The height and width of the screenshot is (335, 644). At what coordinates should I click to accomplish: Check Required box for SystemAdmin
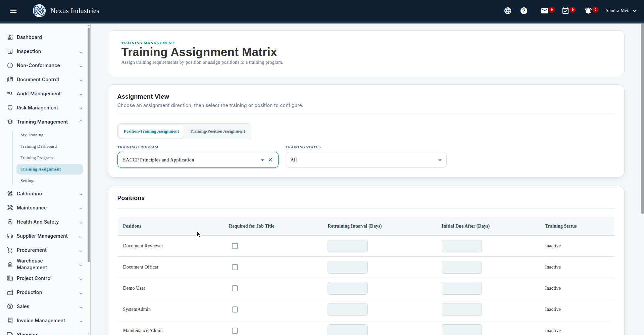(x=235, y=309)
